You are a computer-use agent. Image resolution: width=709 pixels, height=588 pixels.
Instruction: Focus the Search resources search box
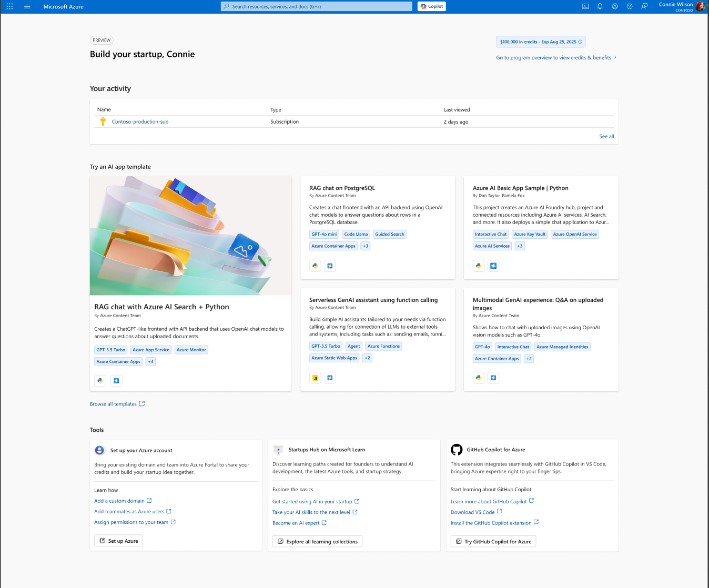317,6
